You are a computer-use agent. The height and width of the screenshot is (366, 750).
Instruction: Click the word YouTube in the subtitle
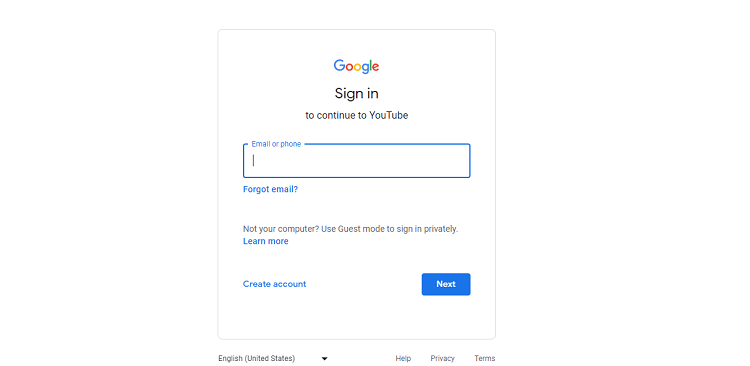[x=388, y=115]
